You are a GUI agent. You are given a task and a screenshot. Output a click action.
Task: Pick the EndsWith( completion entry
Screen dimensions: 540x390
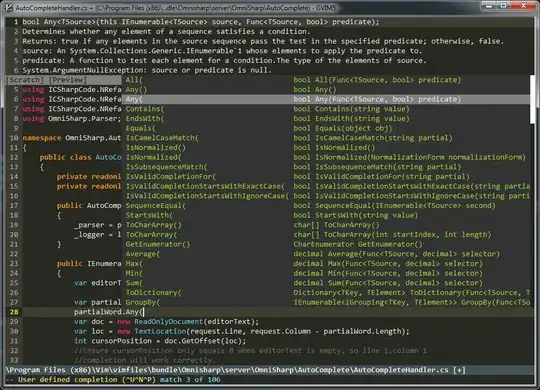[326, 119]
